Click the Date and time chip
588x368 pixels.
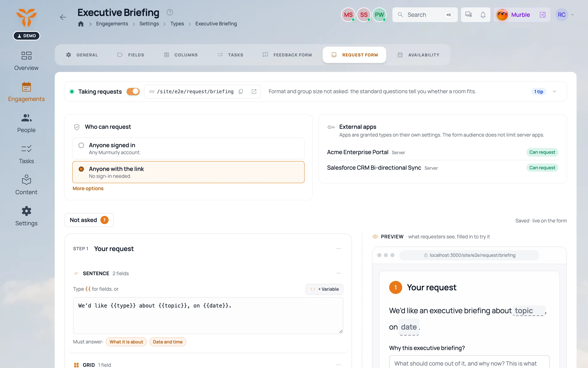pyautogui.click(x=168, y=342)
